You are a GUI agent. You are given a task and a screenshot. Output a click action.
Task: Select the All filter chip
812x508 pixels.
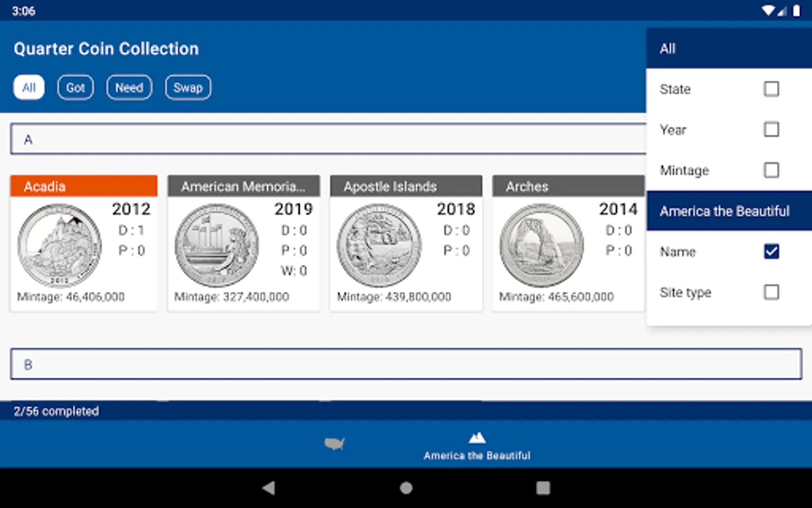29,87
